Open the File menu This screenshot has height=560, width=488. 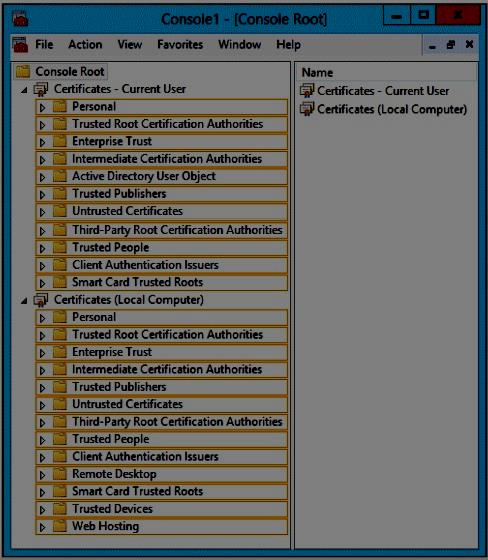point(44,45)
